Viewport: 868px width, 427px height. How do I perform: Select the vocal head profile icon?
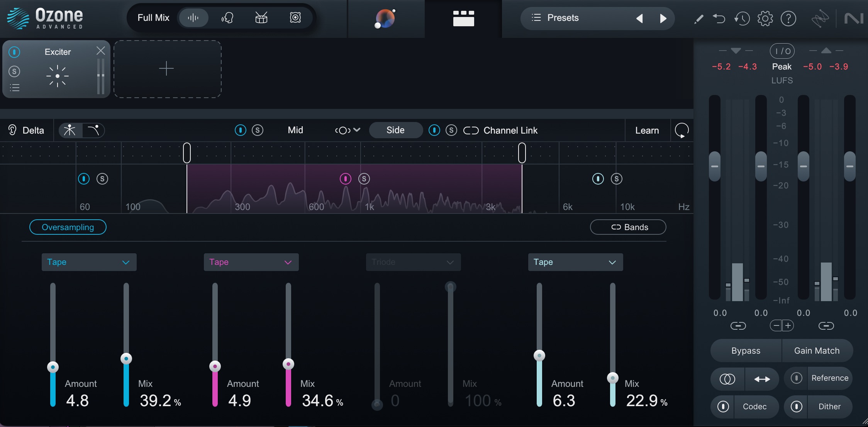(227, 18)
